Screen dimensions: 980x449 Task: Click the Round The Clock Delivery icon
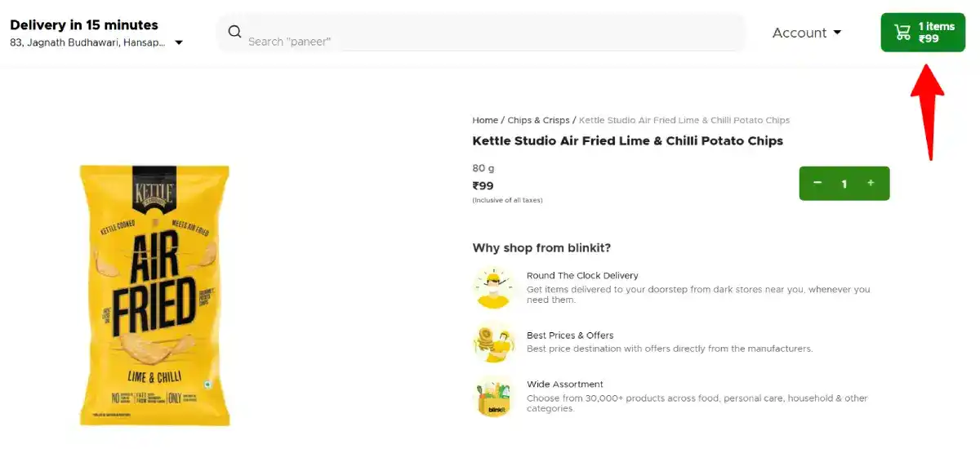point(493,288)
